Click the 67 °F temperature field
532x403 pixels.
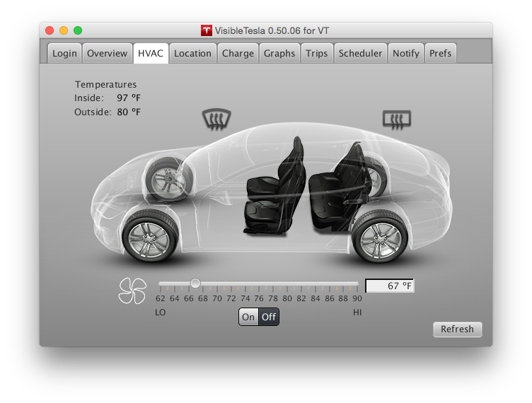(390, 286)
